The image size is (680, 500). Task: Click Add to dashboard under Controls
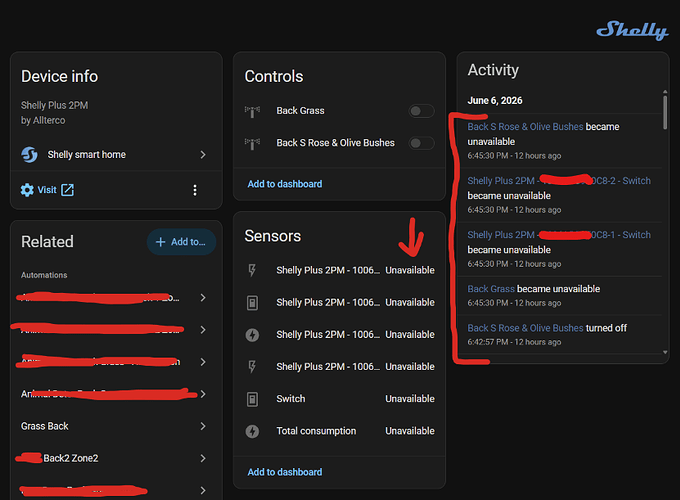[x=284, y=184]
